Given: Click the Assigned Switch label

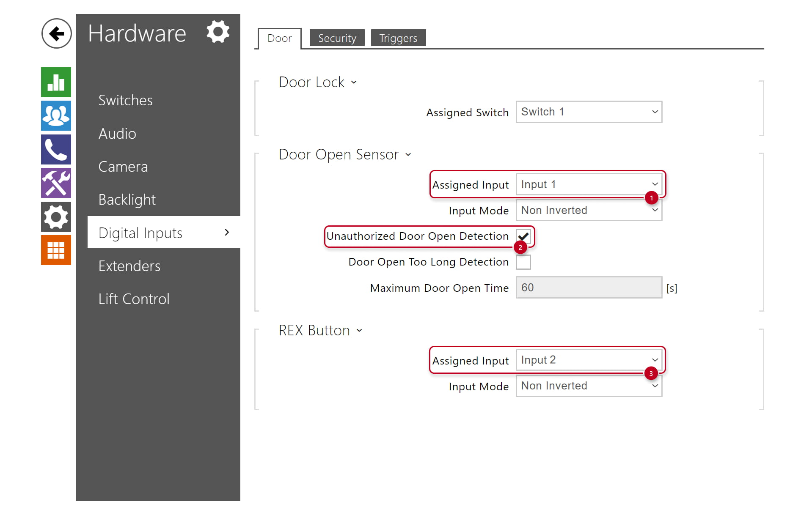Looking at the screenshot, I should coord(467,112).
